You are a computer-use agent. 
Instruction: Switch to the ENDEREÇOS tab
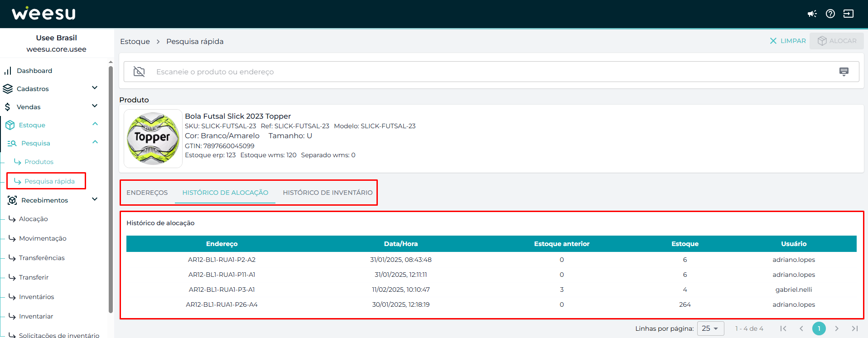point(147,193)
